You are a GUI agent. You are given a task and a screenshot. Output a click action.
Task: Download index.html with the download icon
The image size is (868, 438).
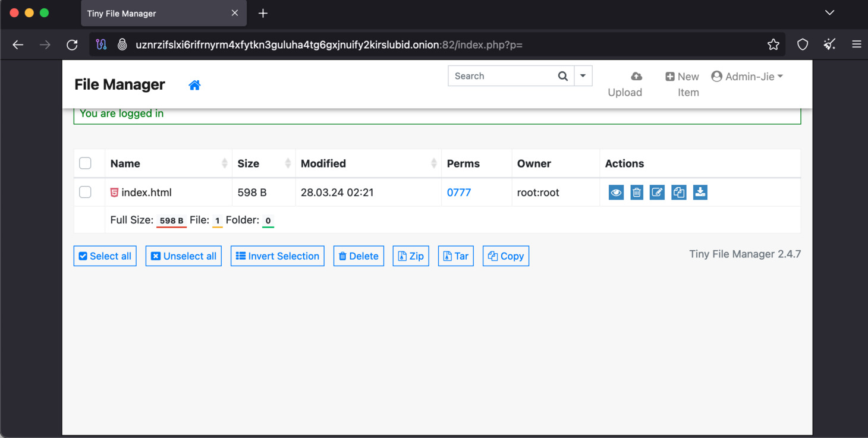click(700, 193)
